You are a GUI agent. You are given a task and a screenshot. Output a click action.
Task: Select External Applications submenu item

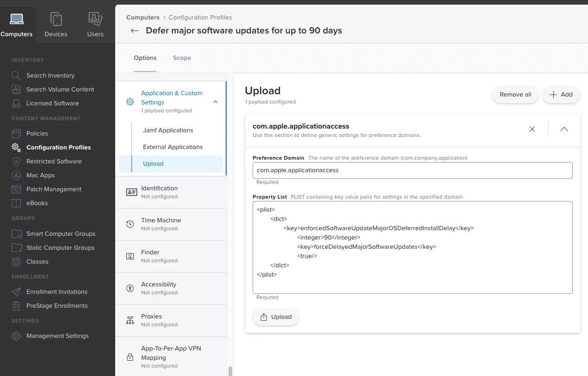[x=173, y=147]
